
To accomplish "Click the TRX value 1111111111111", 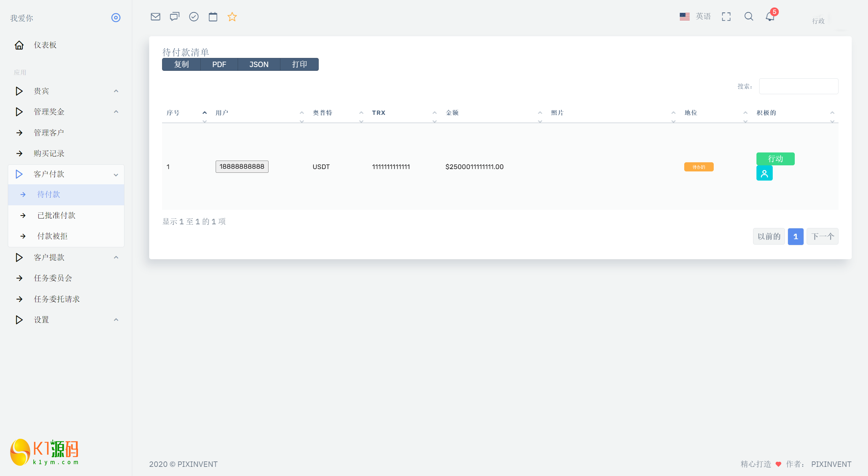I will (x=391, y=167).
